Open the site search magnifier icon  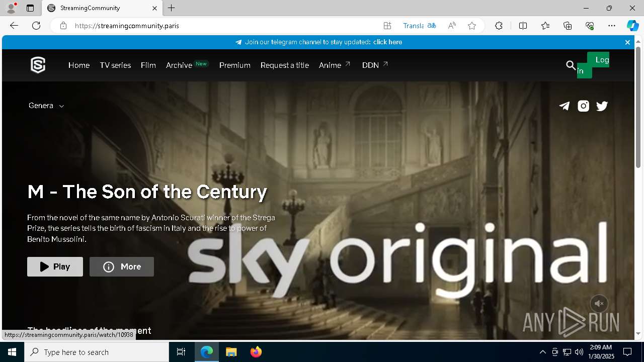(x=571, y=65)
